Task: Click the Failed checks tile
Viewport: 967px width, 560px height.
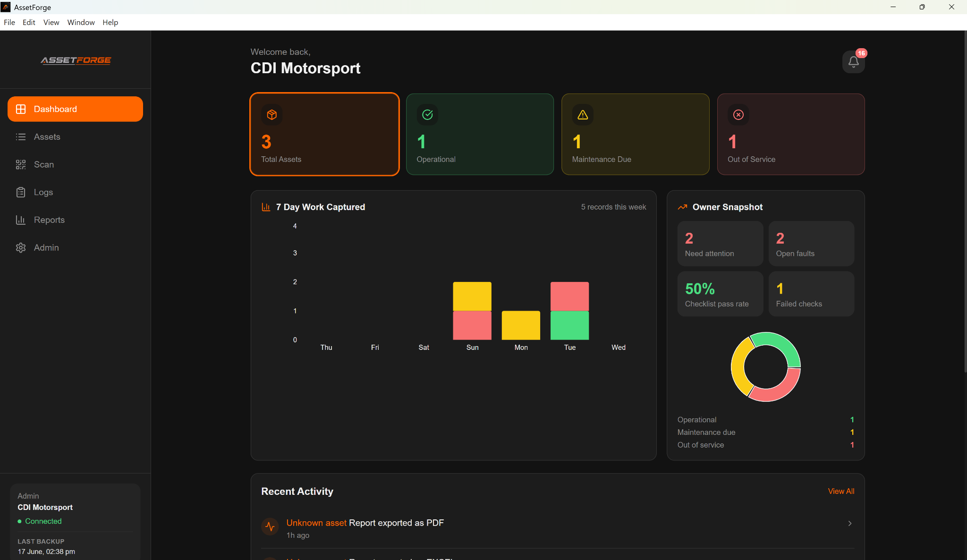Action: 811,294
